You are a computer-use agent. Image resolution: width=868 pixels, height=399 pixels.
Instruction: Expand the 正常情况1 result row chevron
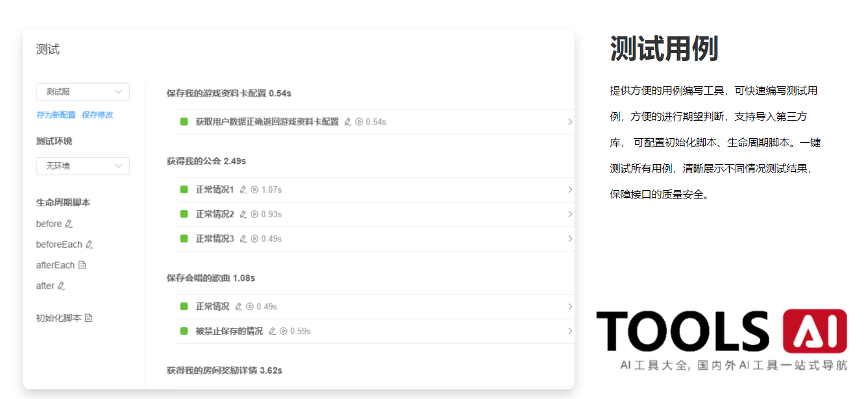click(x=569, y=190)
